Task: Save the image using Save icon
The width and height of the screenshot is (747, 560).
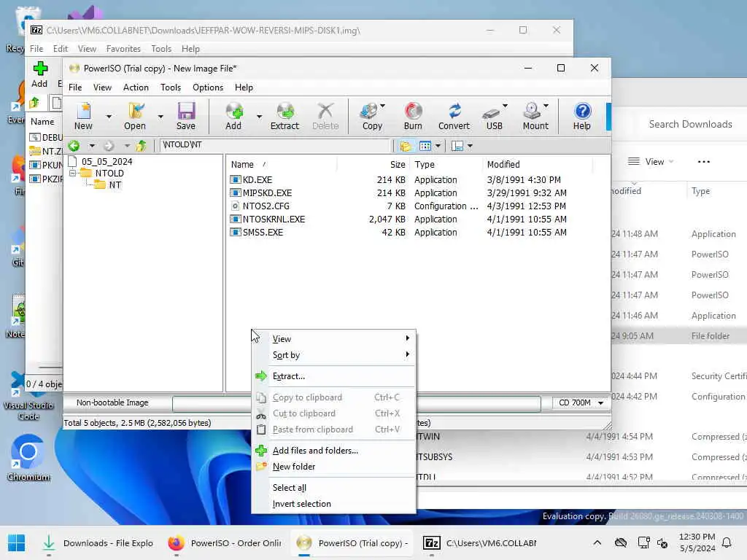Action: coord(186,111)
